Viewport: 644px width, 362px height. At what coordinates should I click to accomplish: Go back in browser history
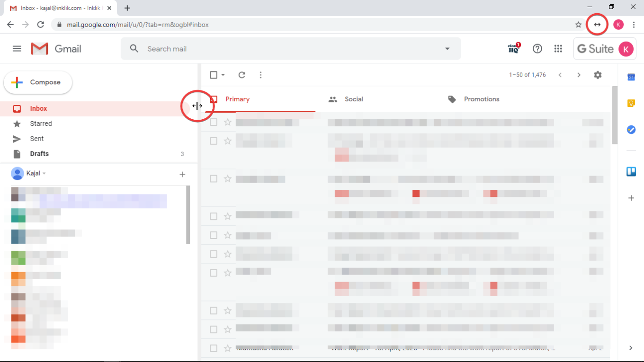click(x=10, y=25)
